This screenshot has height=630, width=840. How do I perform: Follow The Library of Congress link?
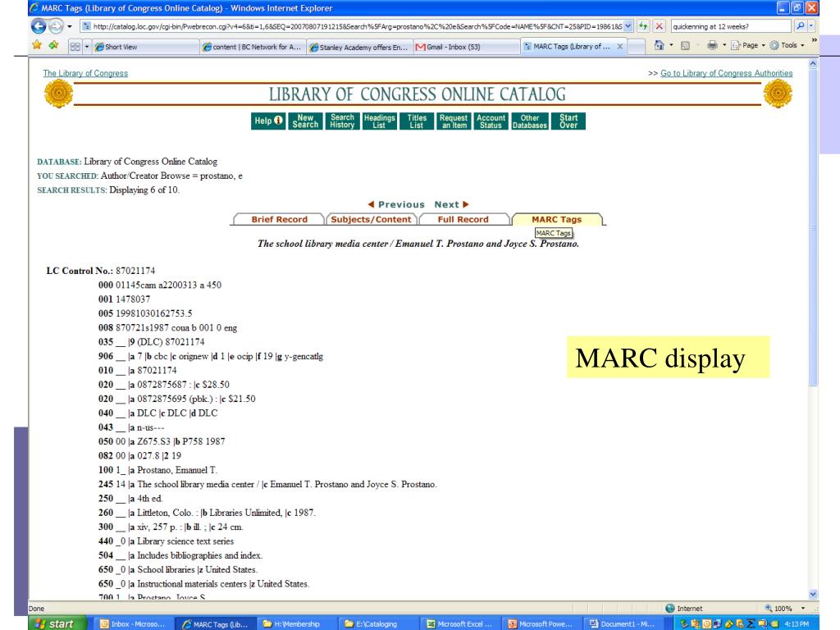pos(85,73)
